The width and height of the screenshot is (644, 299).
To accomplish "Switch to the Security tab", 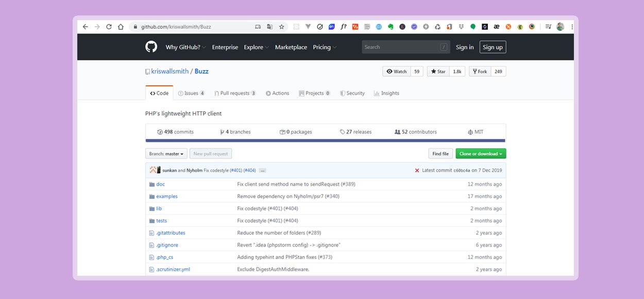I will [352, 93].
